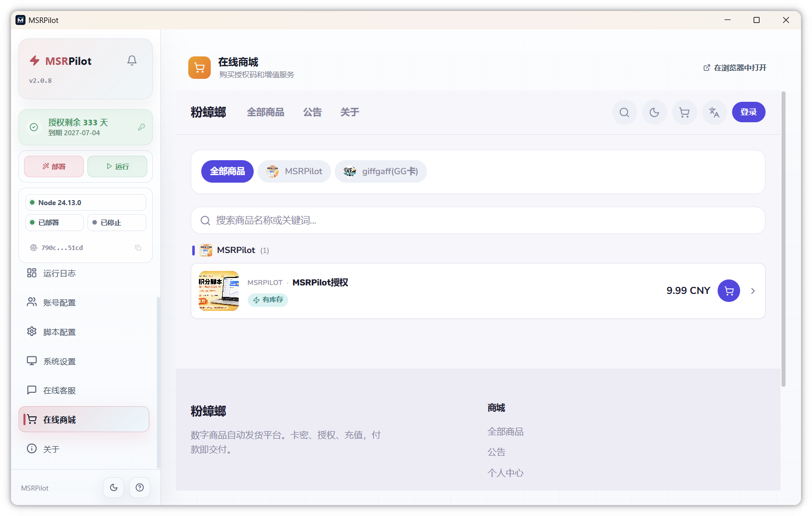Open footer 个人中心 link
812x516 pixels.
(x=505, y=473)
